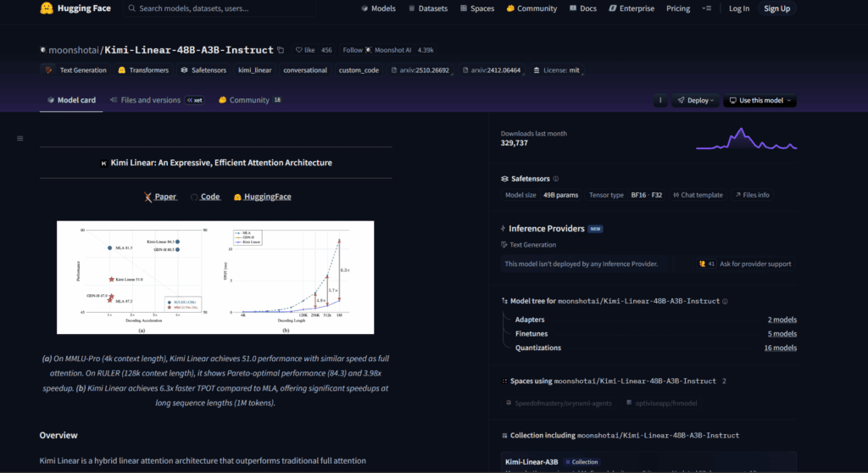The width and height of the screenshot is (868, 473).
Task: Open the Use this model dropdown
Action: [759, 100]
